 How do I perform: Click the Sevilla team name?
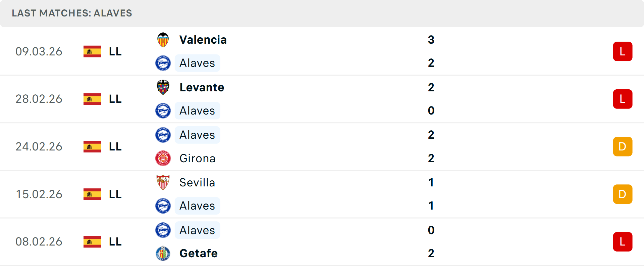click(197, 182)
